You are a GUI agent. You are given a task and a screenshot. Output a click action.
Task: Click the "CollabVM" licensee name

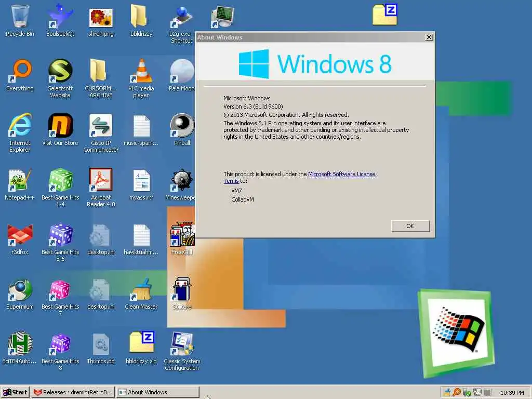pos(243,199)
